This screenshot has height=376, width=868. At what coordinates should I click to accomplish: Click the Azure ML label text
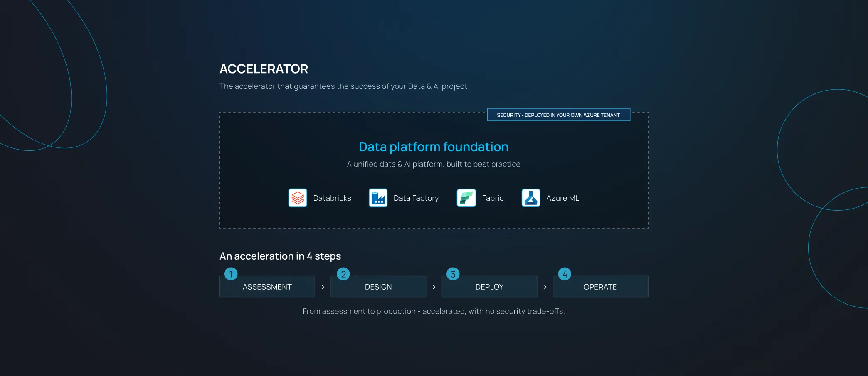click(x=562, y=198)
